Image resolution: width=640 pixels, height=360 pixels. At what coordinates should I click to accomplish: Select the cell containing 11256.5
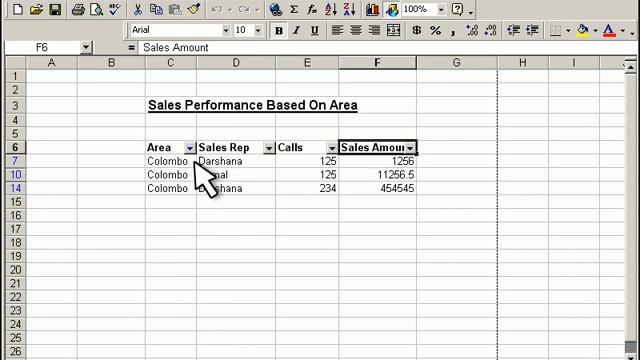tap(378, 175)
